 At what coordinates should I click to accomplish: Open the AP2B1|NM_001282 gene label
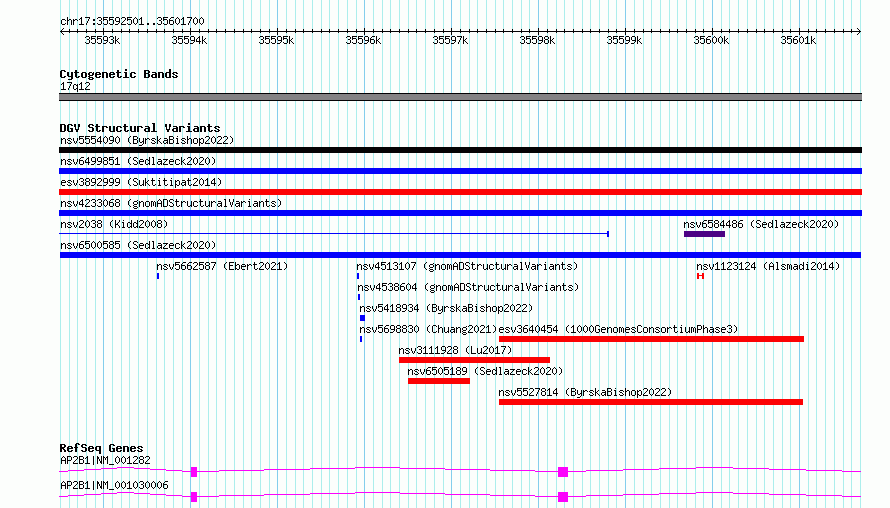(105, 460)
